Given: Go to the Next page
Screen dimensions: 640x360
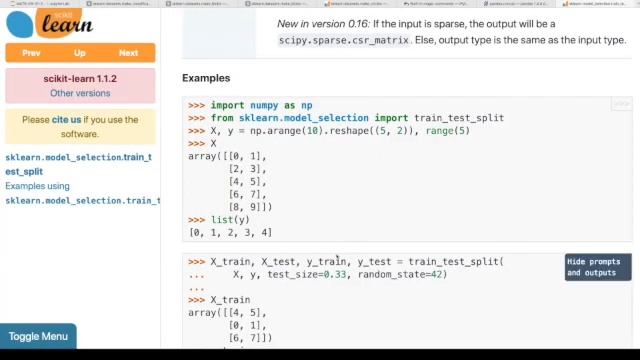Looking at the screenshot, I should coord(128,53).
